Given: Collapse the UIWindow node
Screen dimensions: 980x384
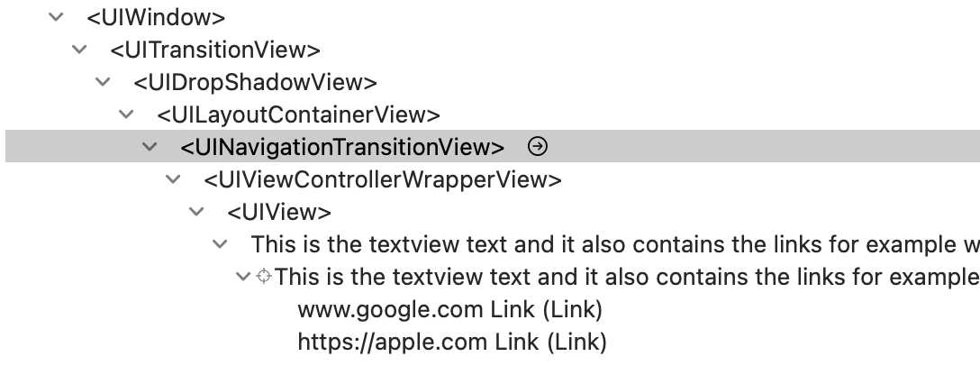Looking at the screenshot, I should 57,16.
